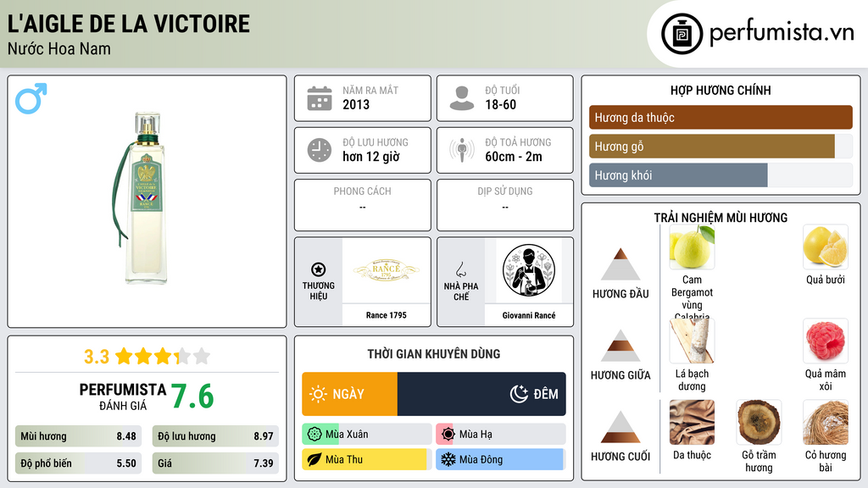This screenshot has height=488, width=868.
Task: Click the hơn 12 giờ longevity value
Action: point(371,157)
